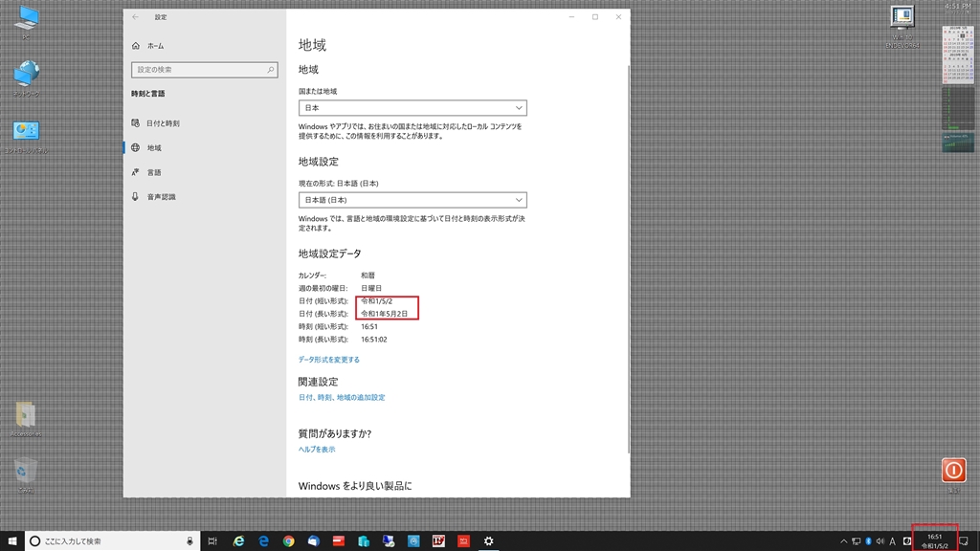Screen dimensions: 980x551
Task: Open the volume tray icon
Action: (880, 541)
